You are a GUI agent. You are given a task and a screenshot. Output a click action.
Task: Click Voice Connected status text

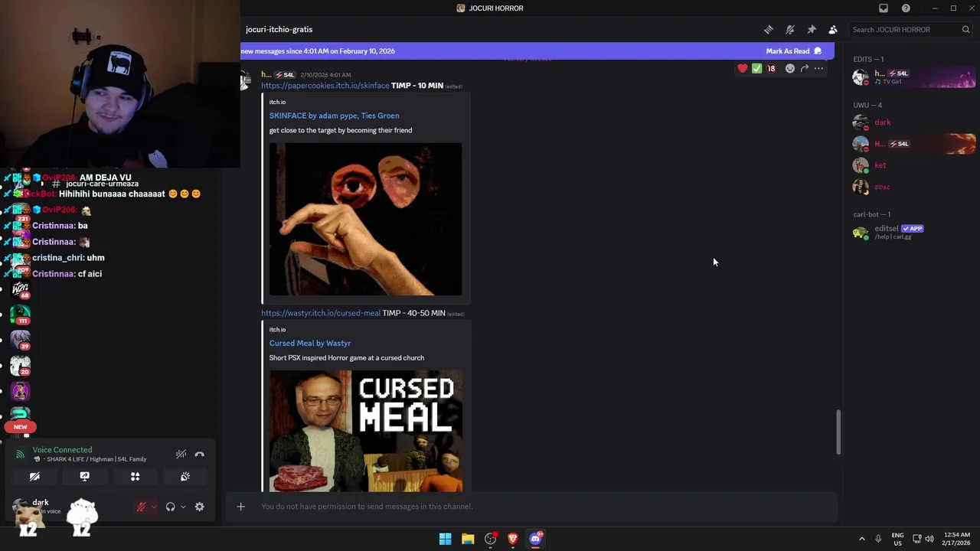[x=62, y=450]
